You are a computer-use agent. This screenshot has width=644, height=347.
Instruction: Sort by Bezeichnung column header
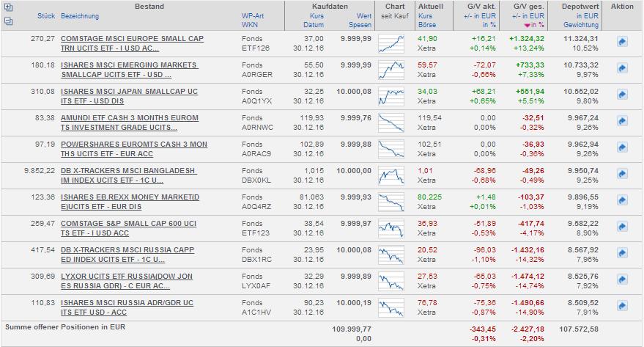tap(80, 16)
